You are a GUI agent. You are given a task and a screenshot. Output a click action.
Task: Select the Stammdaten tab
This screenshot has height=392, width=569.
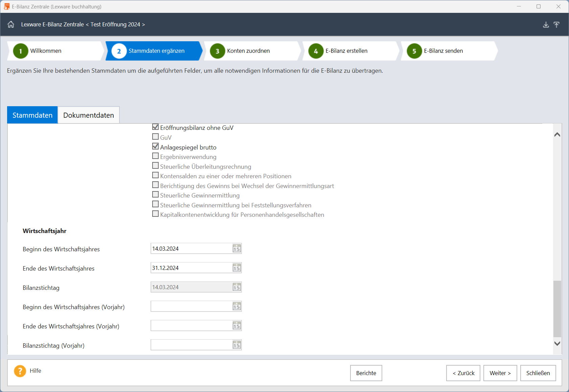pos(32,115)
